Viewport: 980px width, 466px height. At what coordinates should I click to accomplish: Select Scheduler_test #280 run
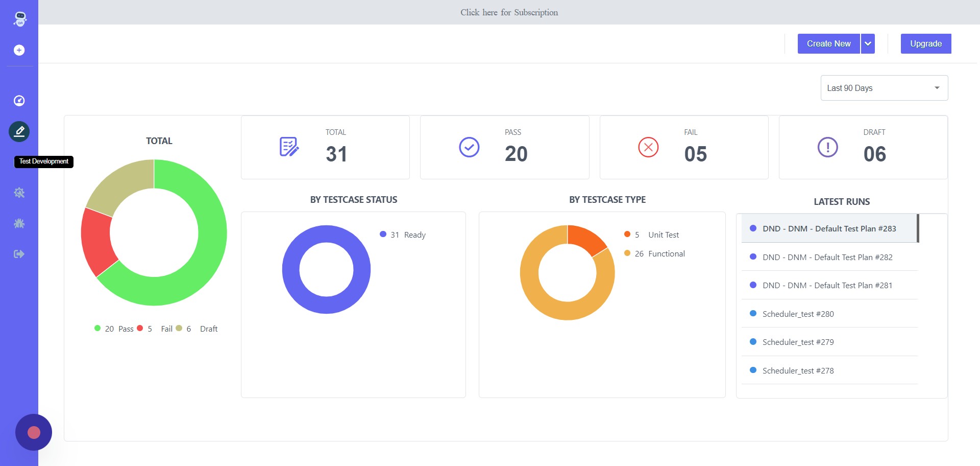tap(829, 314)
